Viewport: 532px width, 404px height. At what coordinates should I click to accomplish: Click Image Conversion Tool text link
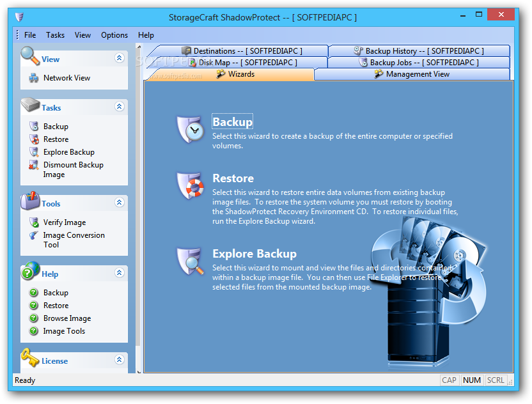click(74, 240)
